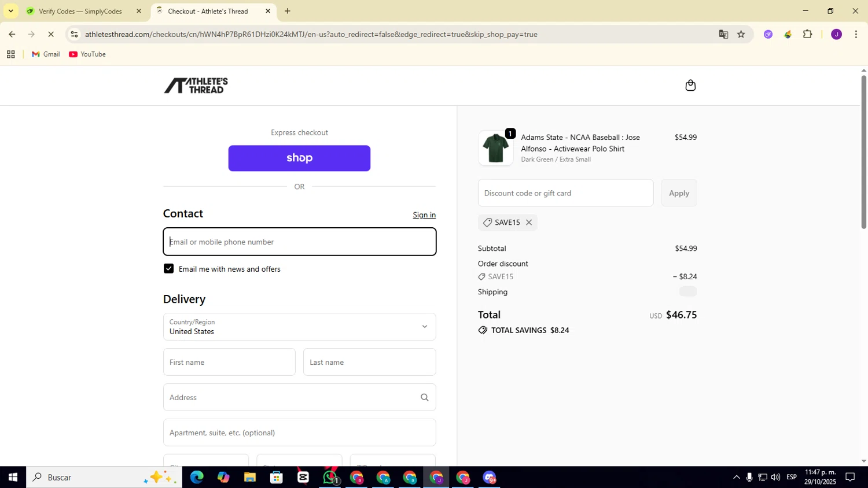Open network settings tray icon
This screenshot has width=868, height=488.
[x=763, y=478]
